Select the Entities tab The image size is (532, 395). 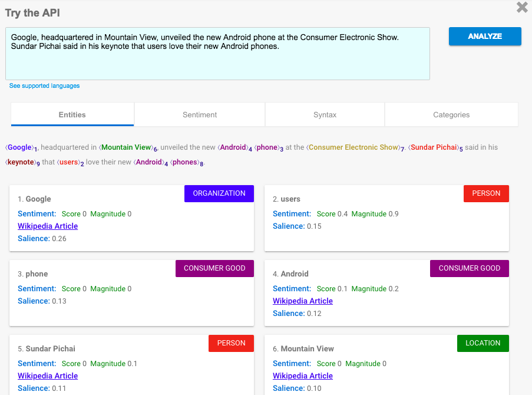tap(72, 114)
